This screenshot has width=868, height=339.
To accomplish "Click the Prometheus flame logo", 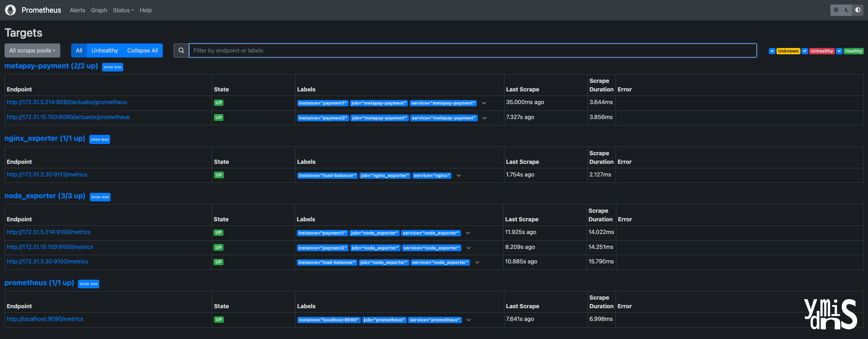I will 10,10.
